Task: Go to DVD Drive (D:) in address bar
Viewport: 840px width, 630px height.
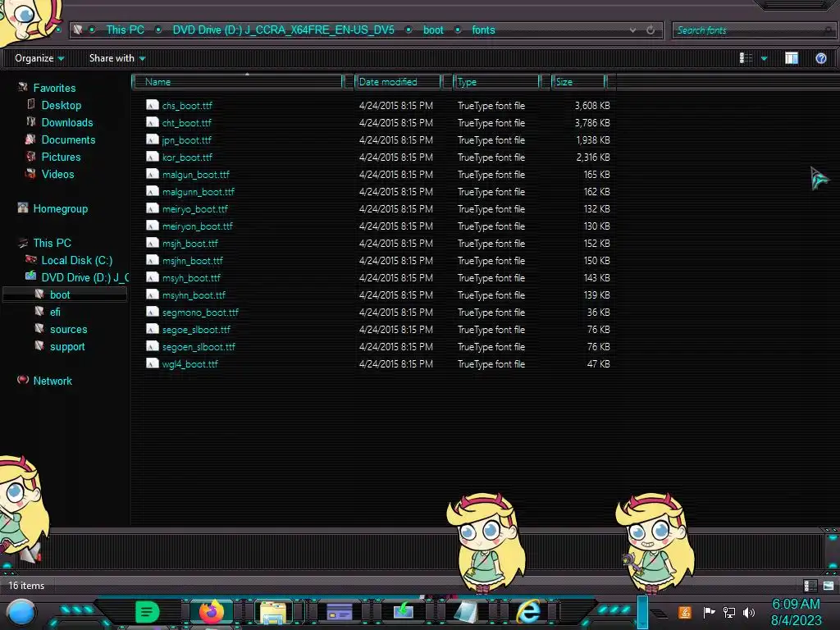Action: click(x=283, y=30)
